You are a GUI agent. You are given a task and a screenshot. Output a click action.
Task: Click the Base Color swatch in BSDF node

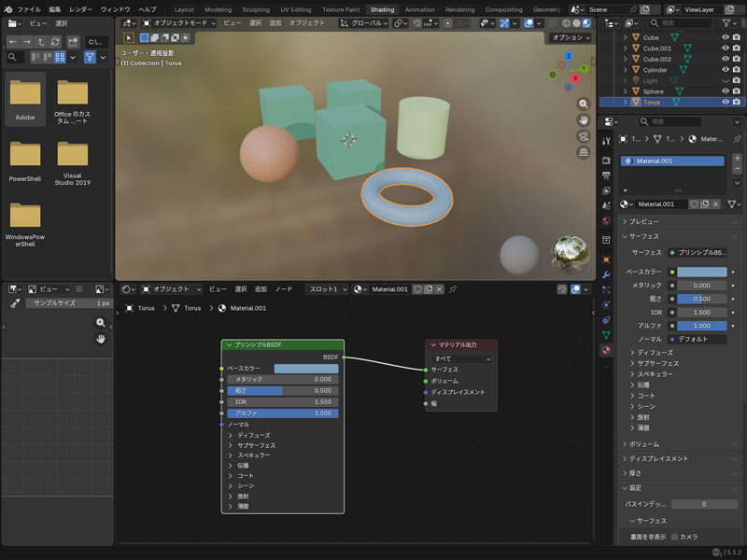click(306, 369)
